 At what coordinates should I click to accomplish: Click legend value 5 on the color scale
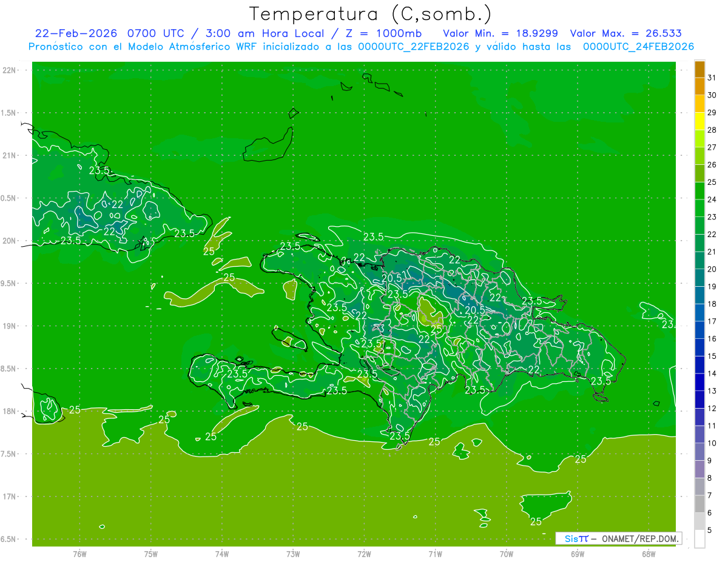[710, 530]
